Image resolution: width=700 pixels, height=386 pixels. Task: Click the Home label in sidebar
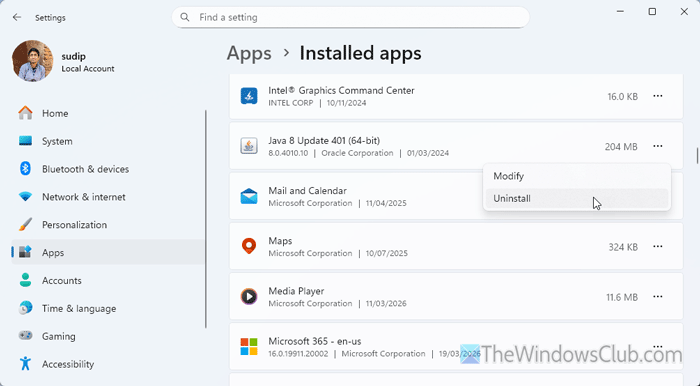(x=55, y=113)
